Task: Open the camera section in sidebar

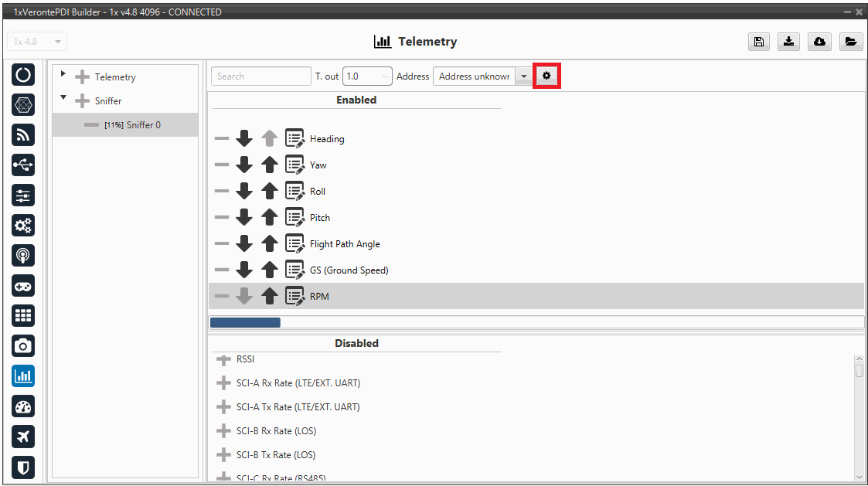Action: click(24, 345)
